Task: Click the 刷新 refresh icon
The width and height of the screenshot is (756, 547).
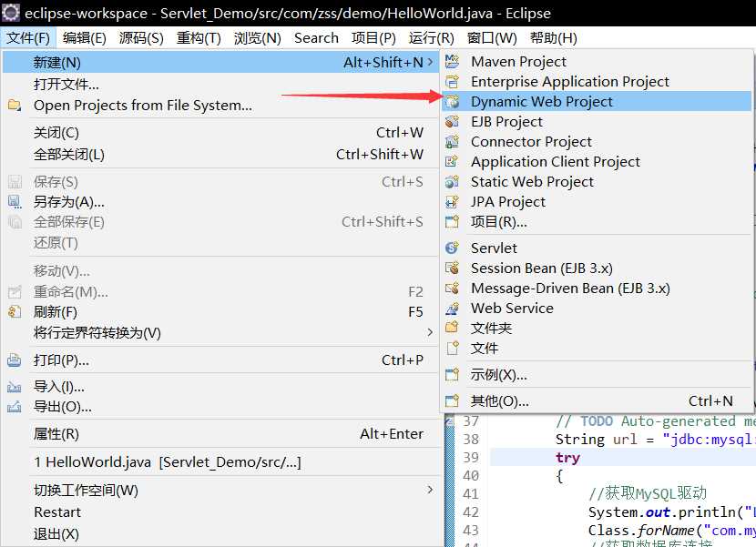Action: 15,312
